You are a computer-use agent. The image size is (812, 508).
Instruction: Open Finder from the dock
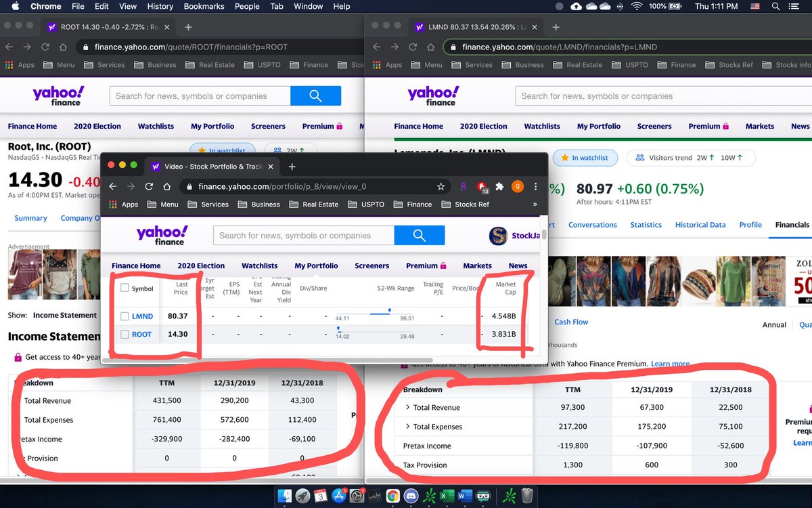(x=285, y=496)
